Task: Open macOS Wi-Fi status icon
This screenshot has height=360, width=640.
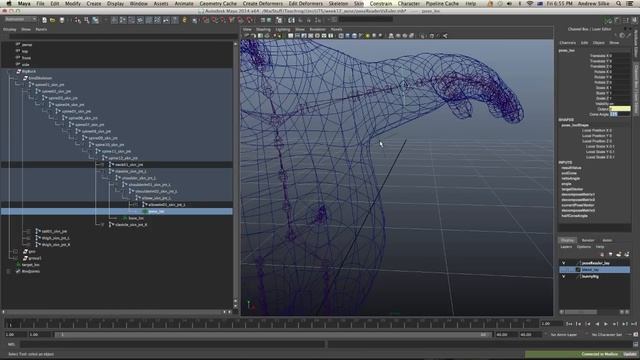Action: (530, 3)
